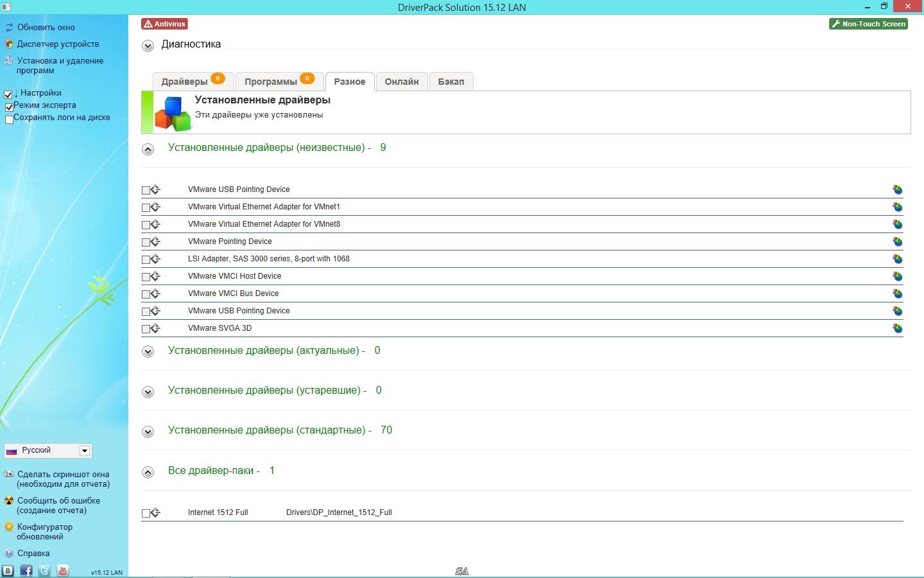Click the red Antivirus warning button
The image size is (924, 578).
click(165, 24)
